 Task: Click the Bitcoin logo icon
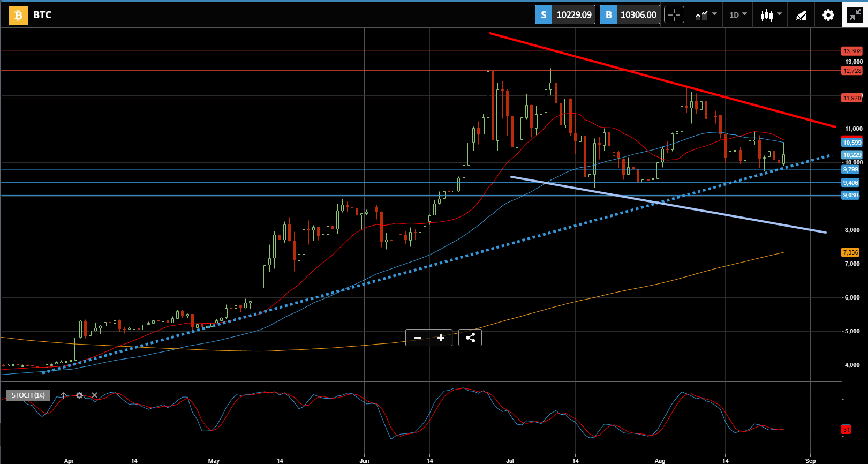coord(18,15)
